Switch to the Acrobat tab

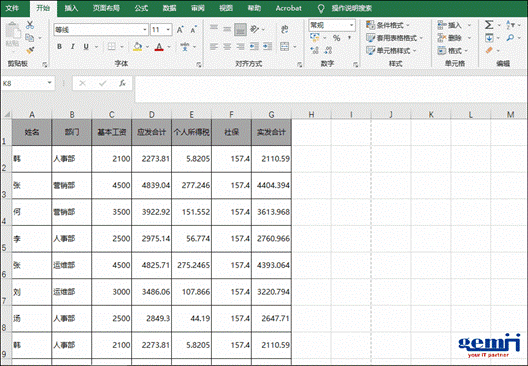click(289, 8)
